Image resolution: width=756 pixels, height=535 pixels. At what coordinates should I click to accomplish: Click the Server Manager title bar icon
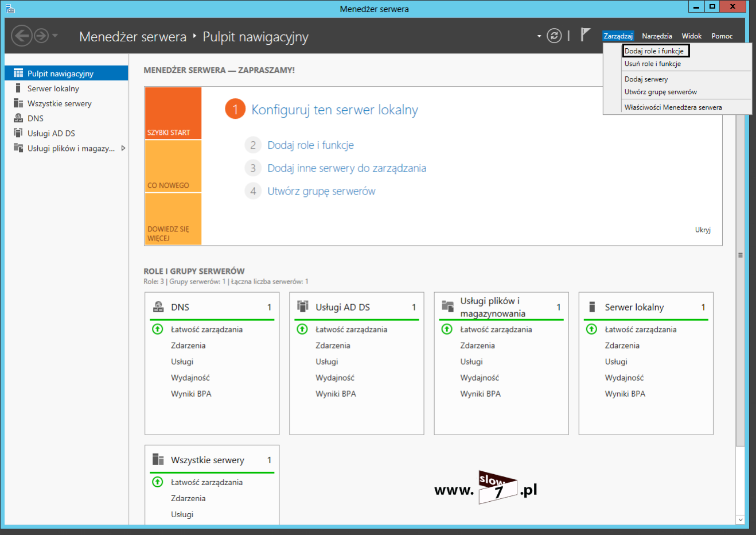click(10, 9)
